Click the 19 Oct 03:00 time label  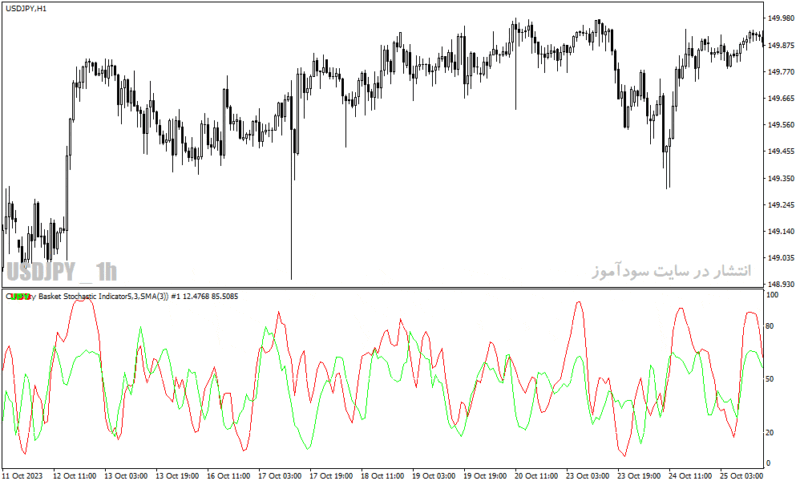(x=434, y=476)
